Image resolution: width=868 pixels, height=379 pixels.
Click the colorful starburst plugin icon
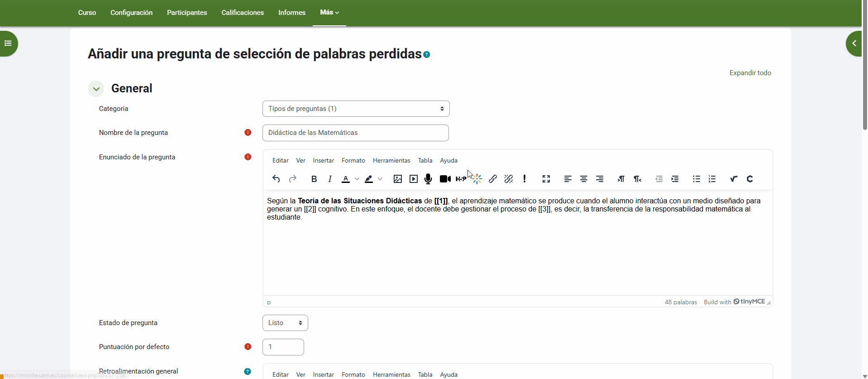[x=477, y=179]
